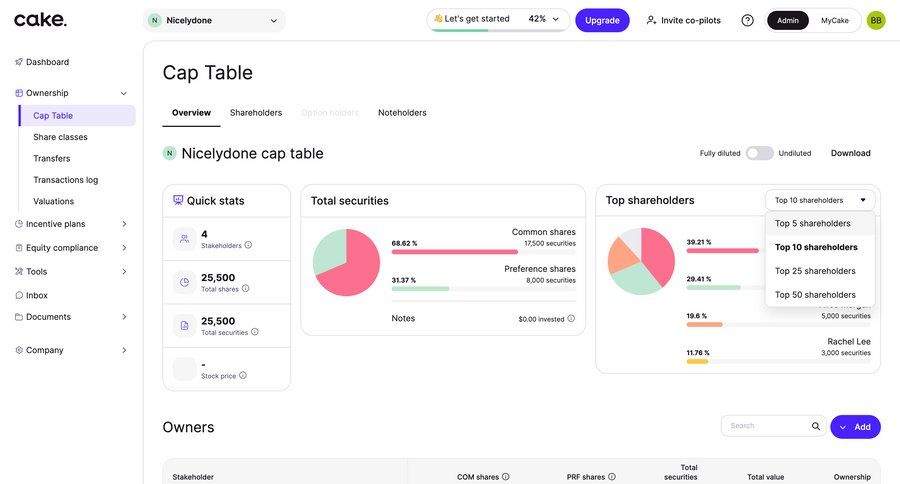Open the BB user avatar menu
Screen dimensions: 900x484
[876, 20]
